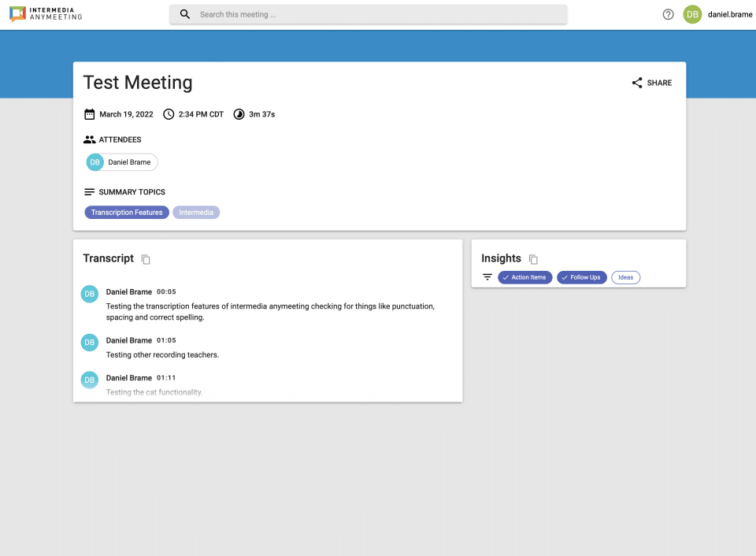Click the summary topics list icon
The image size is (756, 556).
(89, 191)
